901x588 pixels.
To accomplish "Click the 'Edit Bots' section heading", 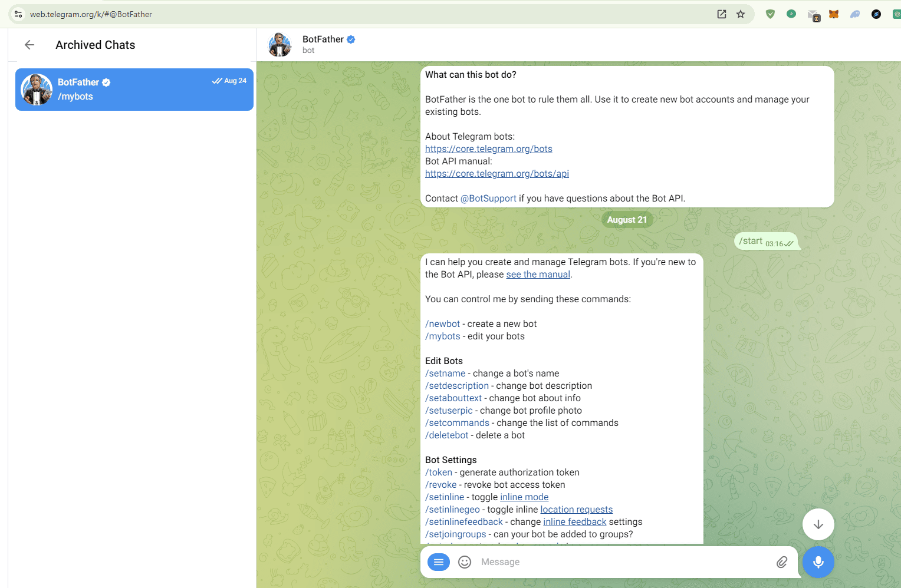I will point(444,361).
